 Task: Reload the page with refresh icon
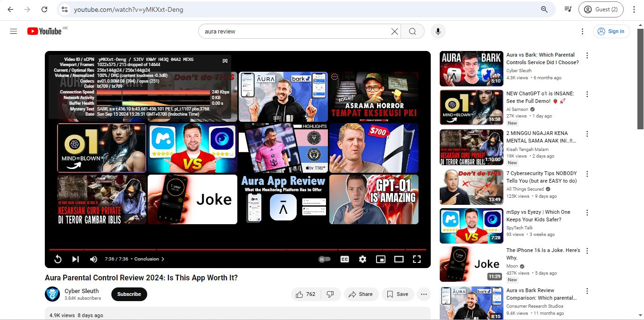click(44, 9)
